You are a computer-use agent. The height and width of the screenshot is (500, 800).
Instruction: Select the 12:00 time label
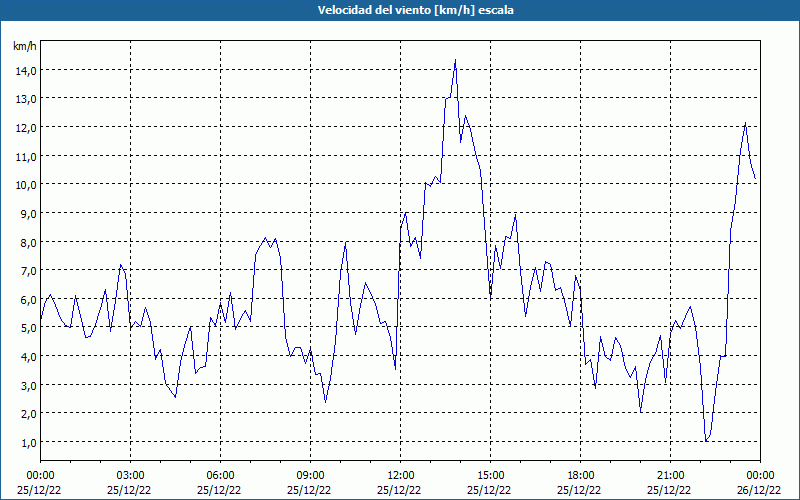pyautogui.click(x=401, y=476)
